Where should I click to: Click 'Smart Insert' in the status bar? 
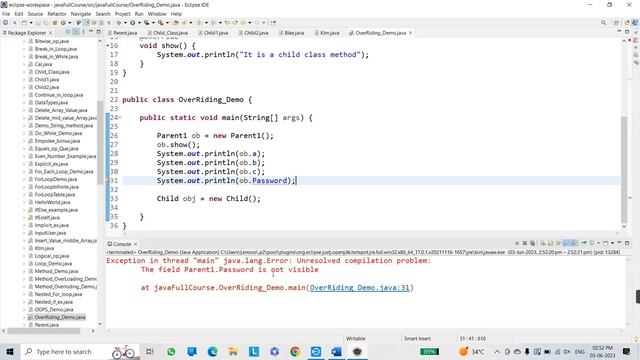tap(417, 338)
